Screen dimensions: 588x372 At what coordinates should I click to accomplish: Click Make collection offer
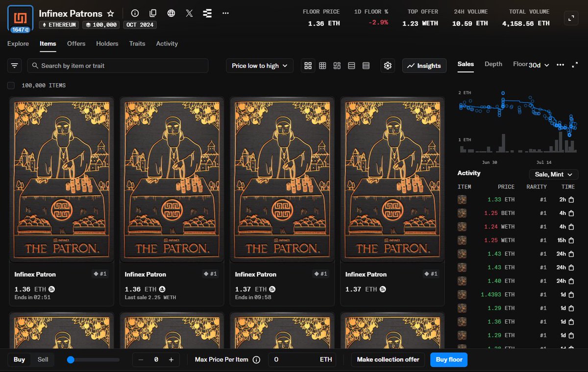(x=388, y=360)
